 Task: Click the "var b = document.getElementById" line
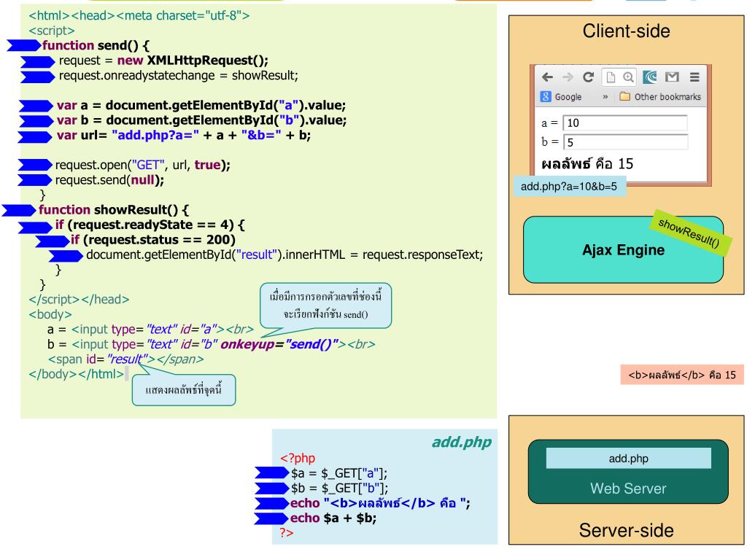[201, 120]
